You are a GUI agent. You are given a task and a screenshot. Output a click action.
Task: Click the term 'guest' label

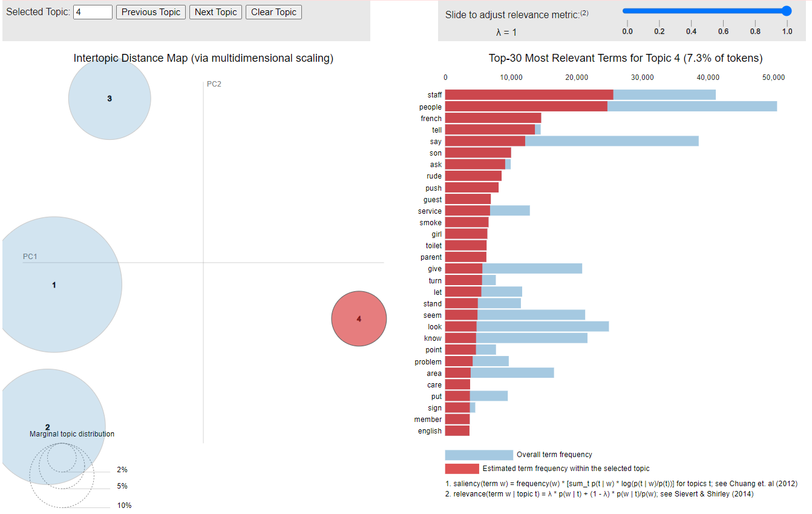click(433, 199)
